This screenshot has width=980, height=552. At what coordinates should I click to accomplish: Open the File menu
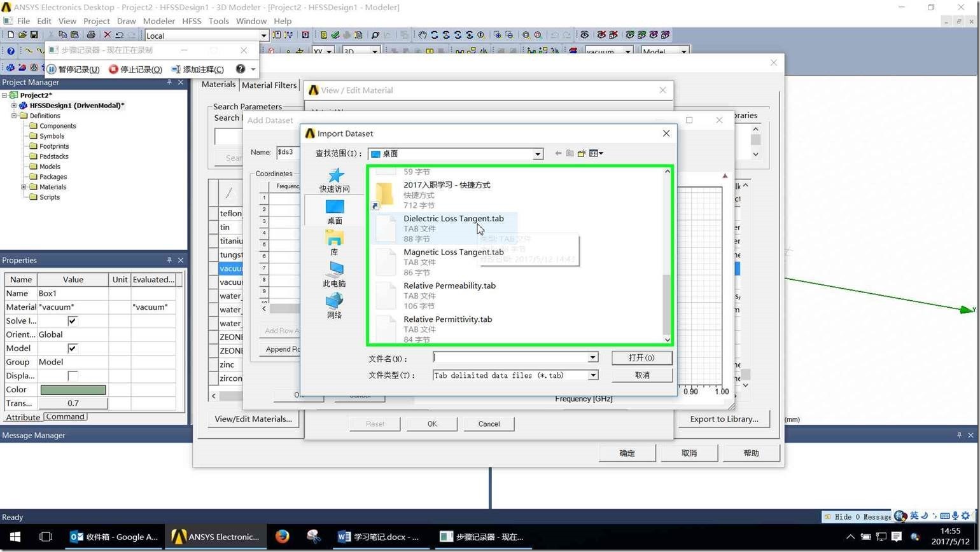click(x=23, y=21)
